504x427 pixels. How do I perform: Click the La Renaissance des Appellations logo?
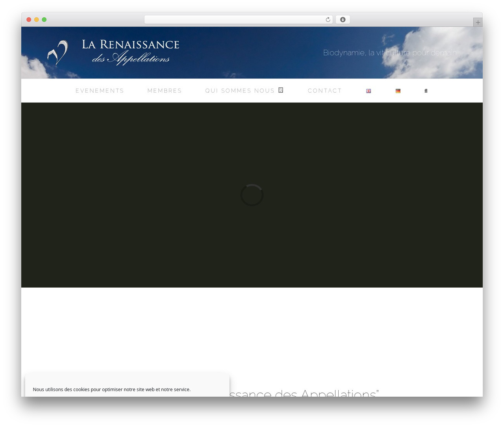[x=113, y=52]
